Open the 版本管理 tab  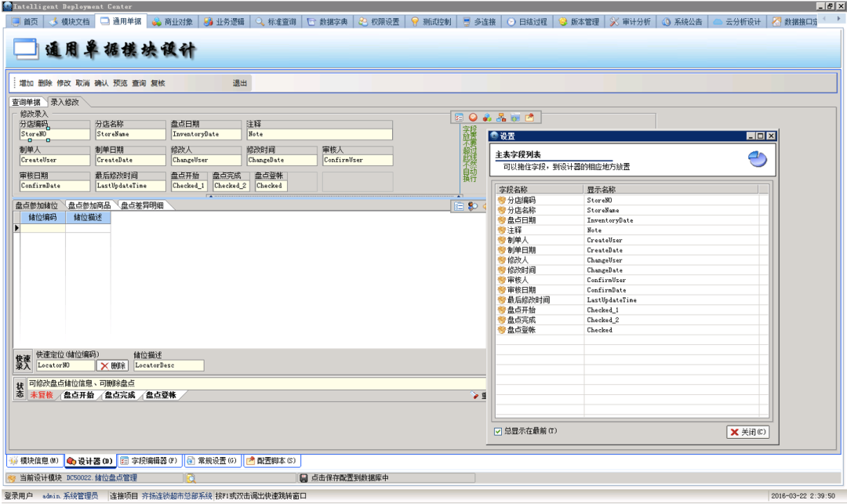pos(579,22)
